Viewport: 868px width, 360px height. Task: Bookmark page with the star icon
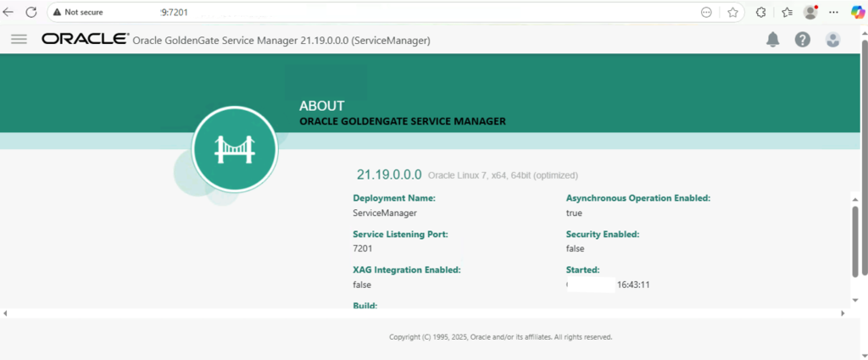pos(732,12)
